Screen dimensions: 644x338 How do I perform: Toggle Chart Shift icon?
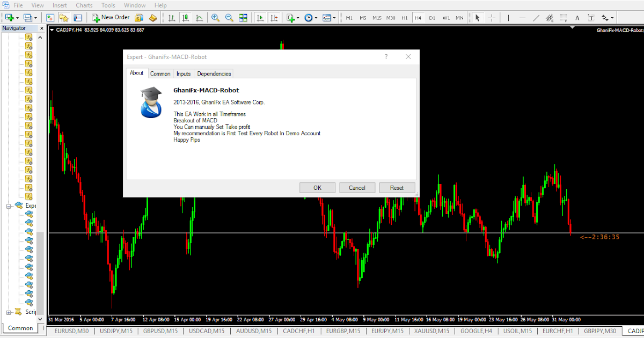click(x=275, y=18)
